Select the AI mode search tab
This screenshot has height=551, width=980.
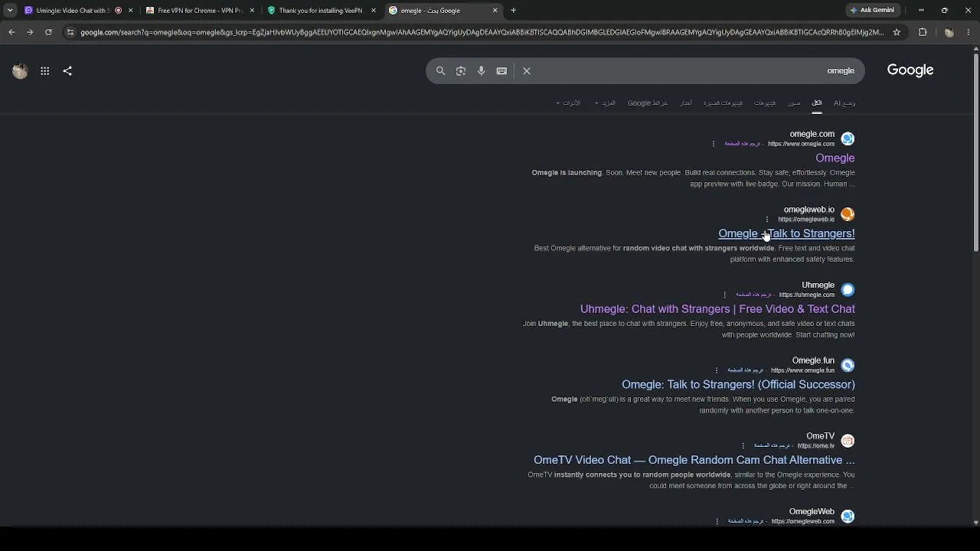coord(844,103)
